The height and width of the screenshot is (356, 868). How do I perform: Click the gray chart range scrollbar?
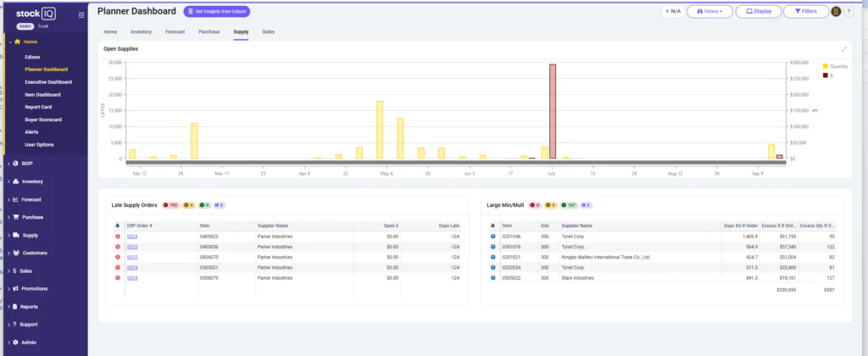(x=456, y=162)
